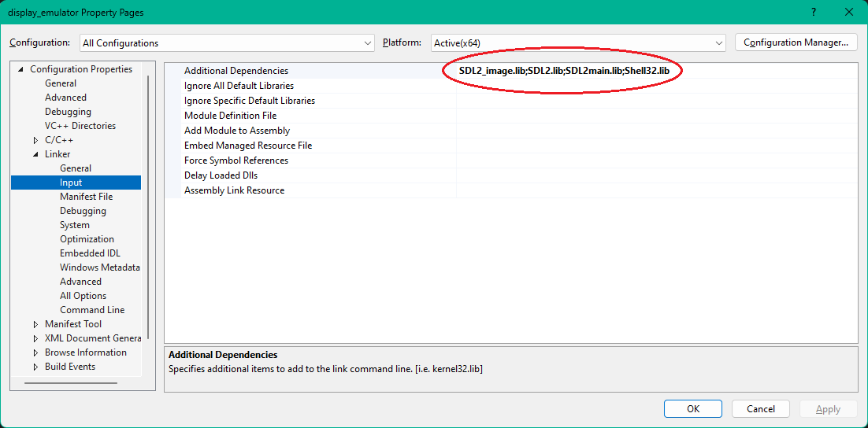The height and width of the screenshot is (428, 868).
Task: Expand the Build Events node
Action: [35, 367]
